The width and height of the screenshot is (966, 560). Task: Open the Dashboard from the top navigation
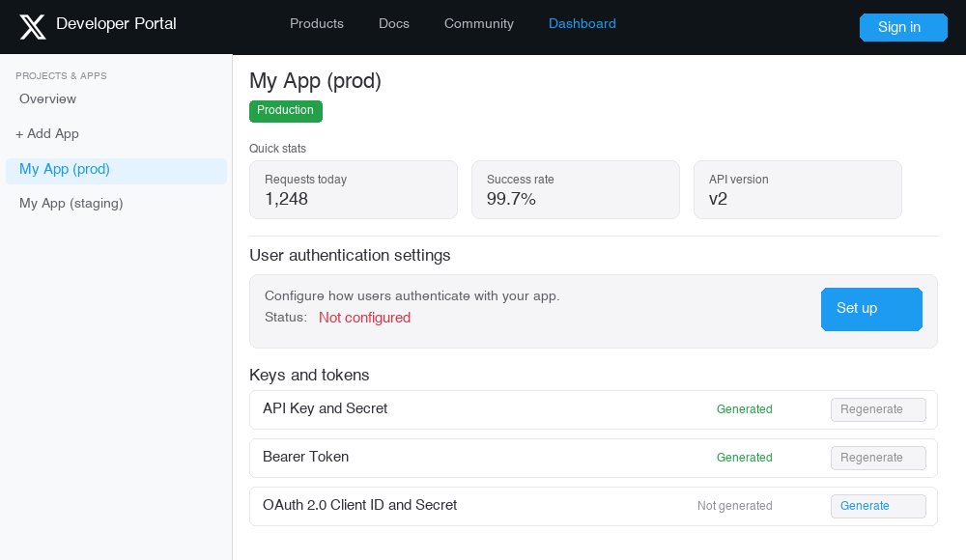tap(582, 23)
